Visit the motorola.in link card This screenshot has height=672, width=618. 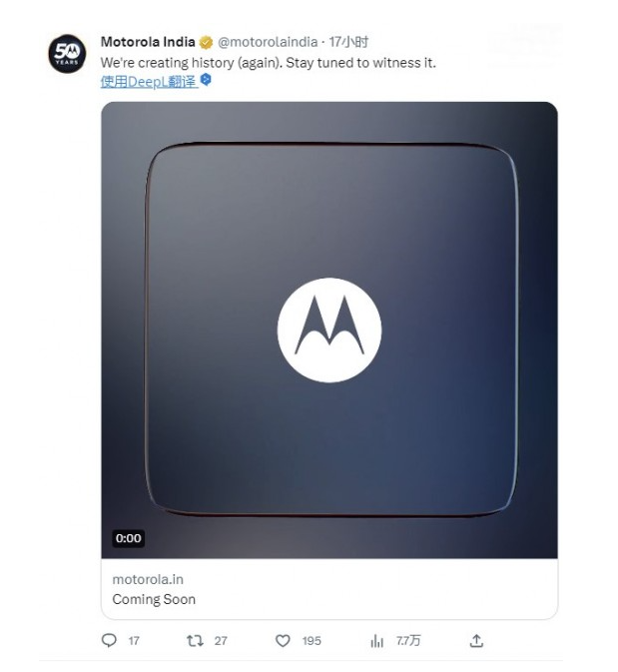[148, 579]
